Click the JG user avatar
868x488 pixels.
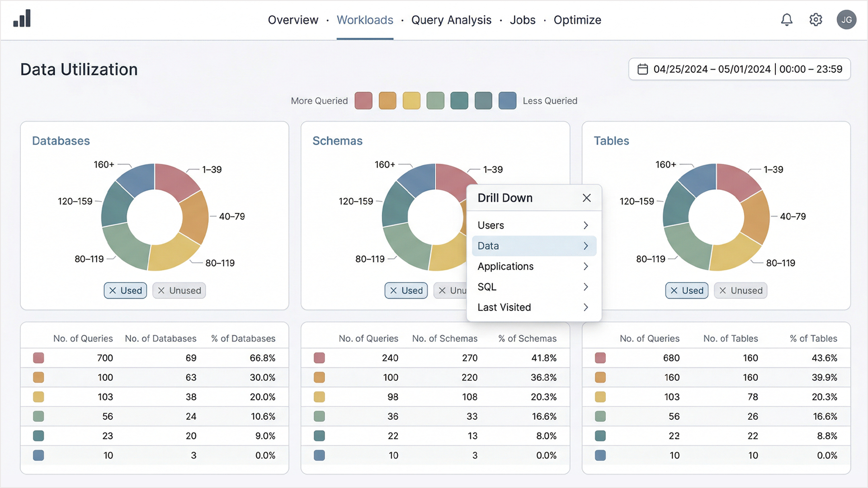(846, 20)
